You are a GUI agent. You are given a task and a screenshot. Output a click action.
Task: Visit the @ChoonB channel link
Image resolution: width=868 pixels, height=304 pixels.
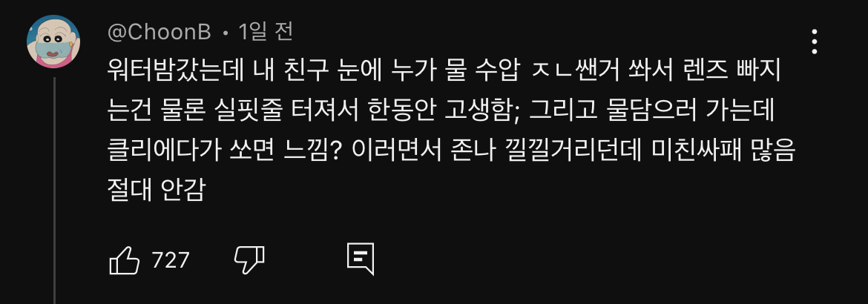(x=160, y=33)
